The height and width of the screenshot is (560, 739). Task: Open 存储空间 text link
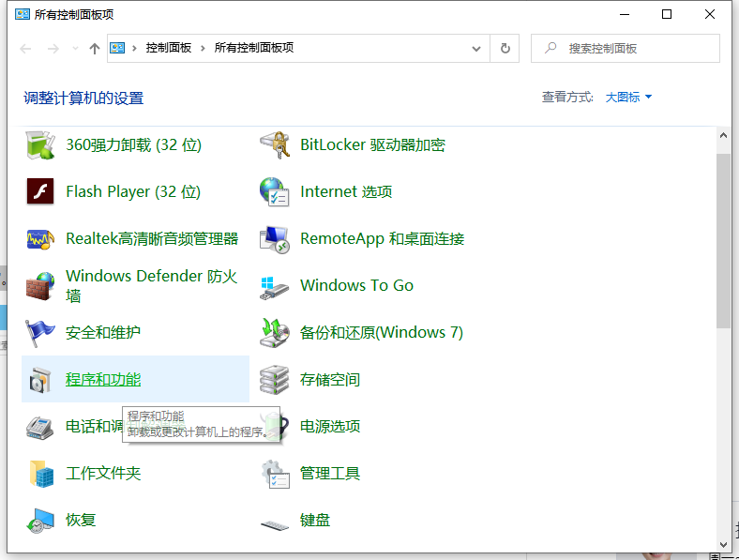point(330,380)
